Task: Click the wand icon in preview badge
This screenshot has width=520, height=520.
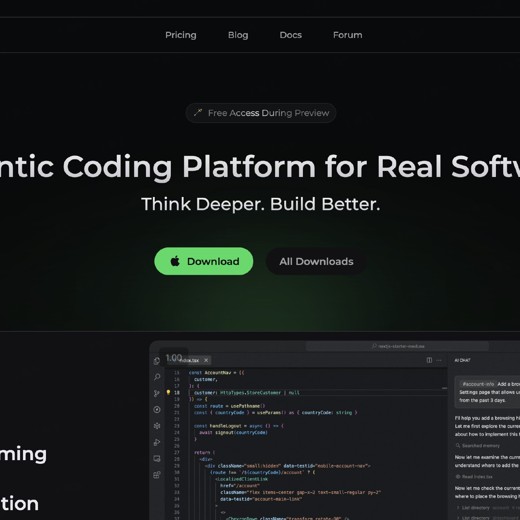Action: tap(198, 113)
